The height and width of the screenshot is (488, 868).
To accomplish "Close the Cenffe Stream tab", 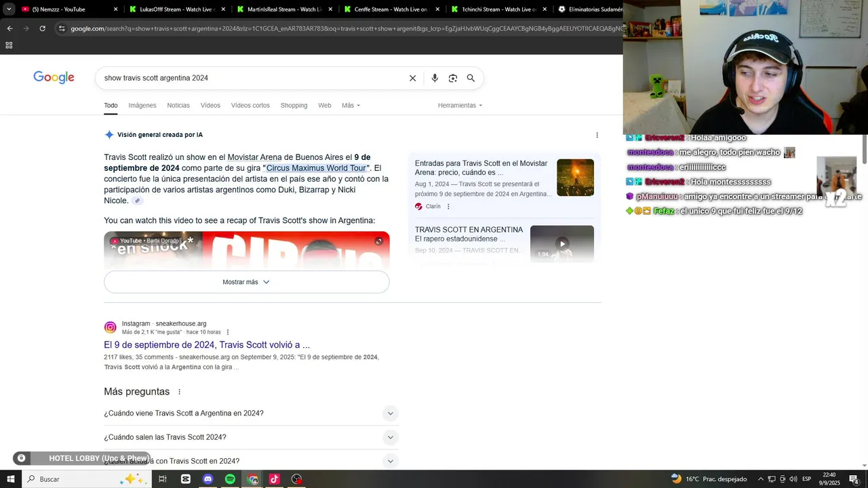I will pos(437,9).
